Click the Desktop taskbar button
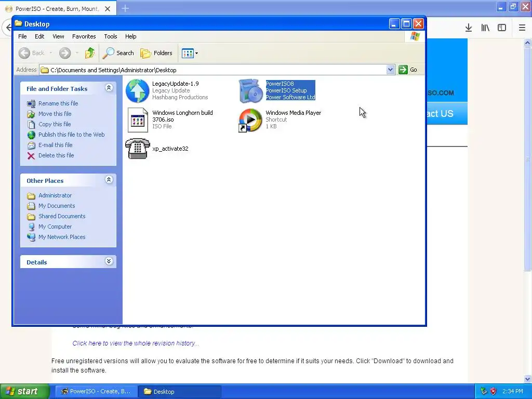 [x=180, y=391]
